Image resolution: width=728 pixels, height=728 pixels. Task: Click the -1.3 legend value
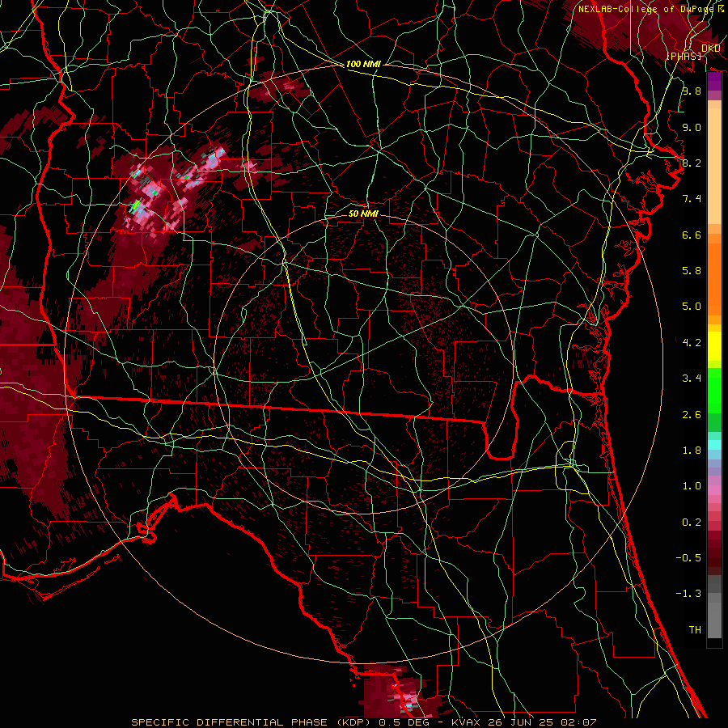[x=688, y=594]
